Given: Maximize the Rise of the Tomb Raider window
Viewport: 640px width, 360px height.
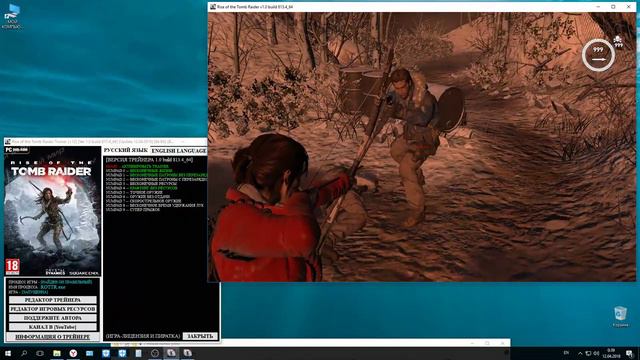Looking at the screenshot, I should point(613,7).
